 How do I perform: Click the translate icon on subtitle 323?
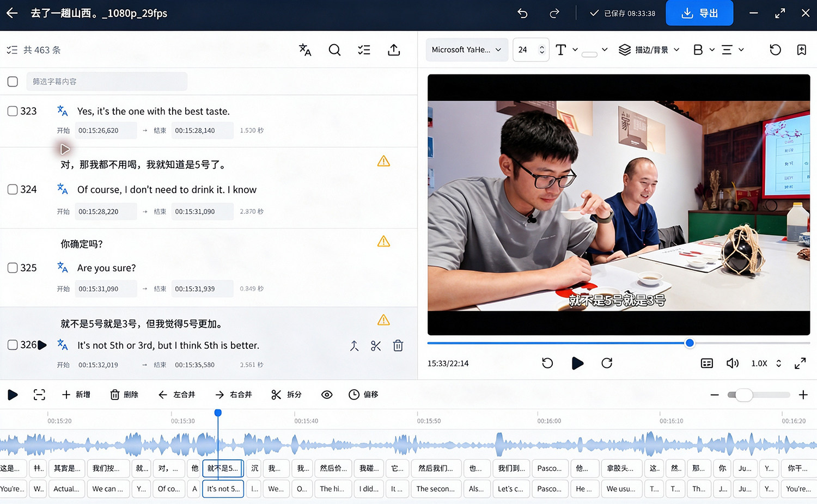[x=63, y=111]
